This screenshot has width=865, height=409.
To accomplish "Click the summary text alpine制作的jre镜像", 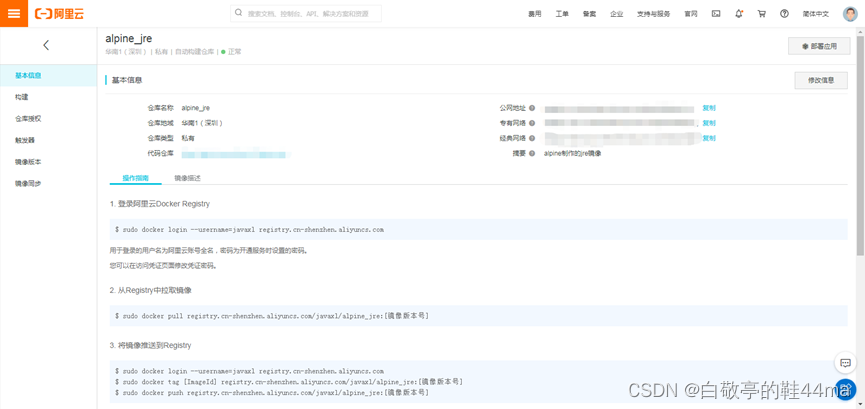I will [x=572, y=153].
